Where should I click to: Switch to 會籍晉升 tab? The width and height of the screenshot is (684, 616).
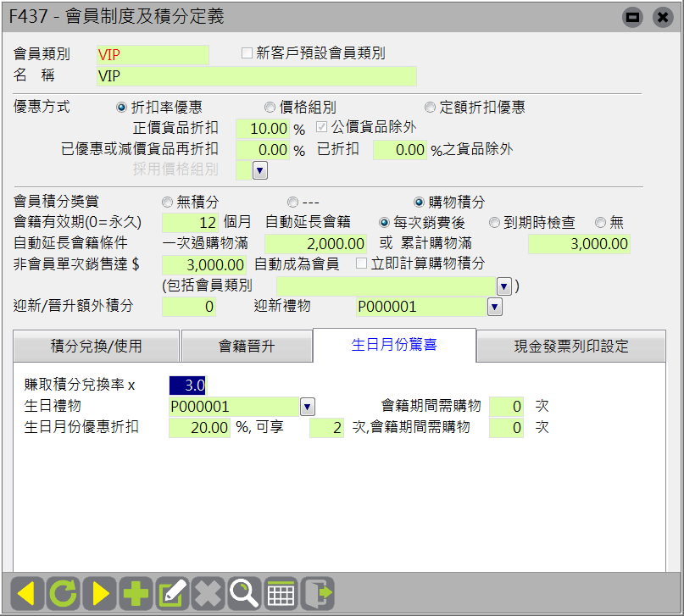tap(247, 347)
